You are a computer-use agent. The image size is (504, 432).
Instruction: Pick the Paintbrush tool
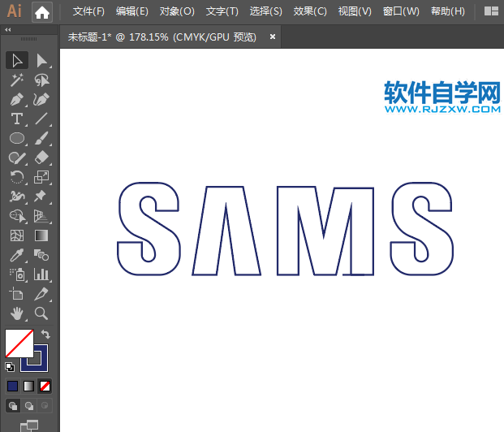coord(41,138)
